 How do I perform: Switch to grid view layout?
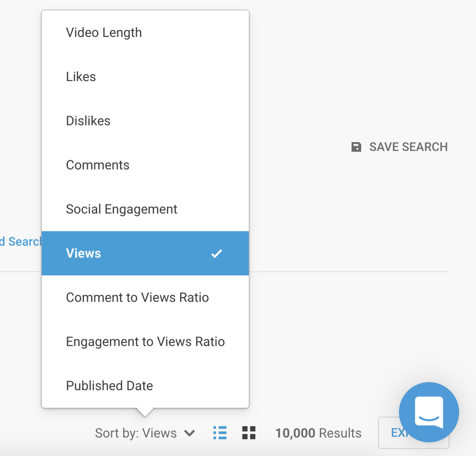click(x=249, y=433)
